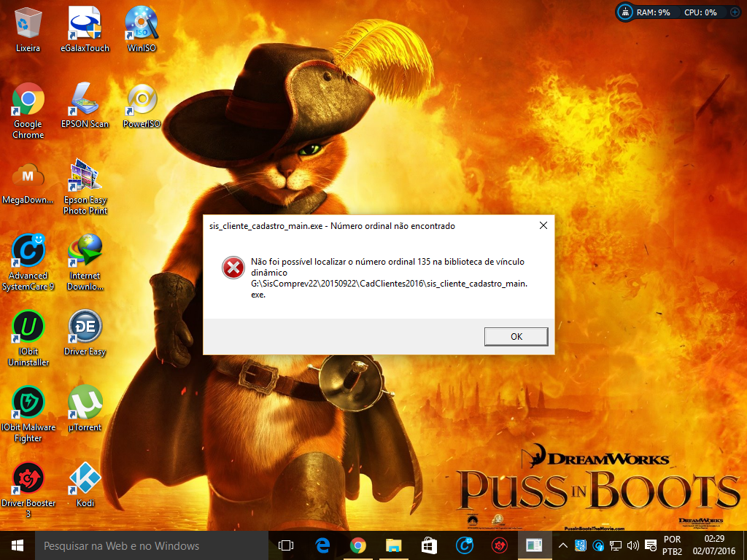Select the Driver Easy desktop shortcut
Image resolution: width=747 pixels, height=560 pixels.
(x=85, y=332)
